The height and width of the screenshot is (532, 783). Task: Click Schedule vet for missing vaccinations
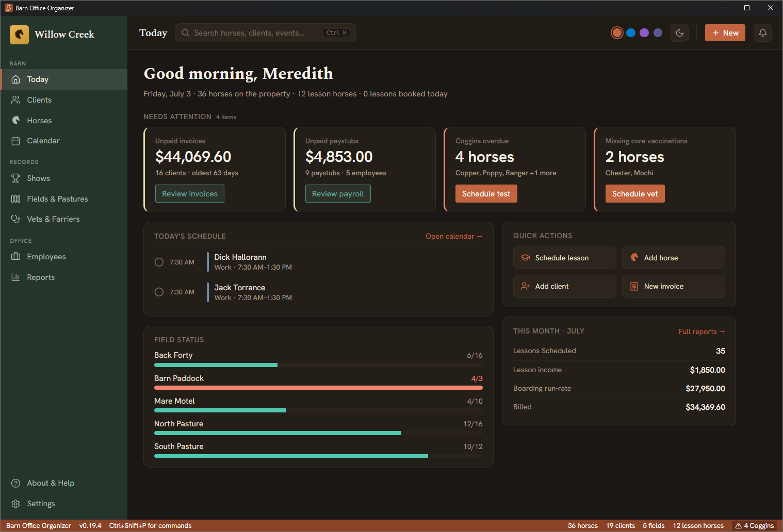click(635, 194)
